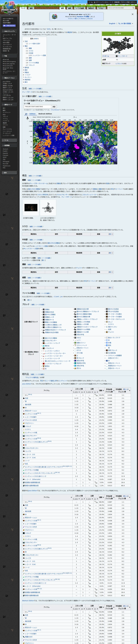The width and height of the screenshot is (138, 644).
Task: Click the 書見台 lectern icon
Action: 44,366
